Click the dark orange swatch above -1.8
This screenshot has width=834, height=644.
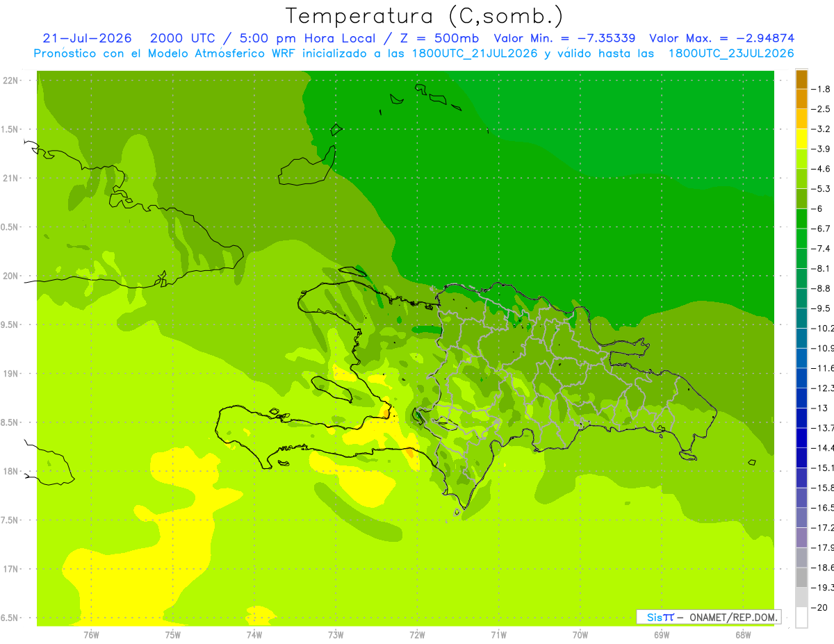point(801,79)
